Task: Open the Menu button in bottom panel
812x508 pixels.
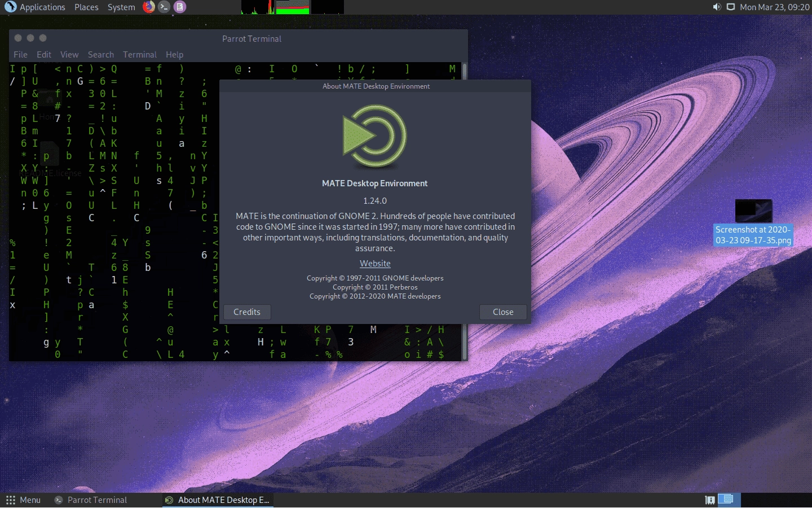Action: (x=23, y=500)
